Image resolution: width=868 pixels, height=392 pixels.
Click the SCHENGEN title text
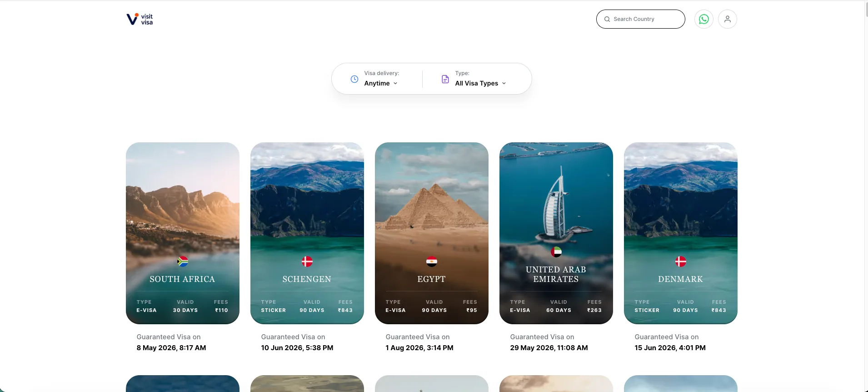(307, 279)
